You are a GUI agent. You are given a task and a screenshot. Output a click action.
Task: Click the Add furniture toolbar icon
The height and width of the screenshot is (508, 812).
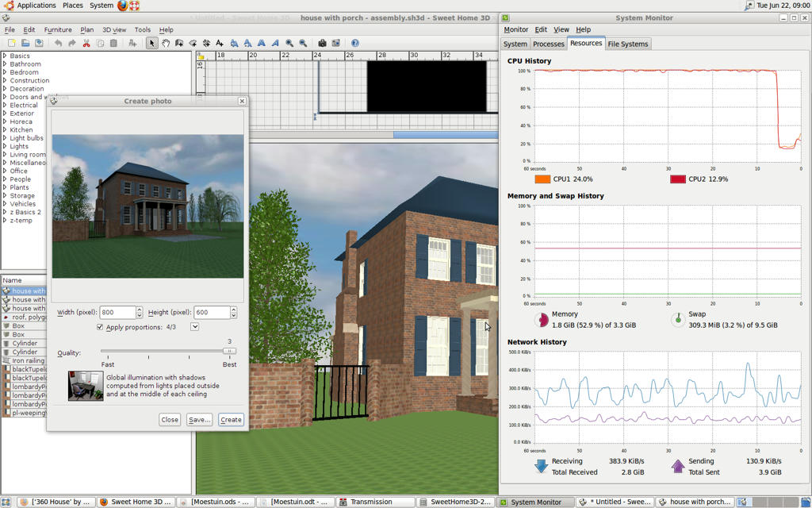point(132,43)
